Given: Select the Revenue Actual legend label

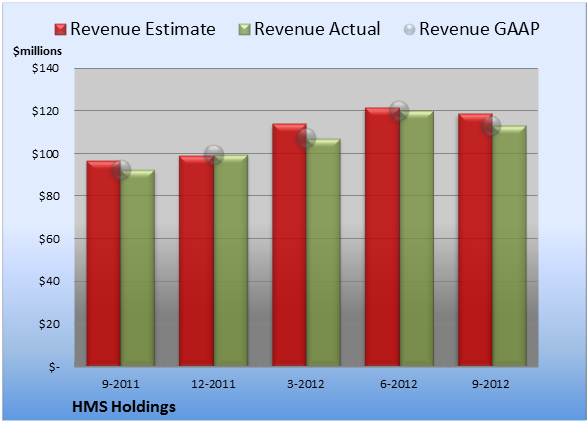Looking at the screenshot, I should (317, 29).
